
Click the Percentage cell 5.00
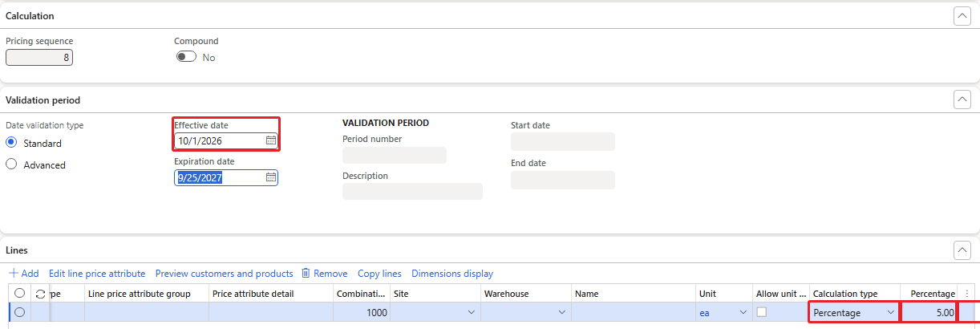[x=929, y=312]
